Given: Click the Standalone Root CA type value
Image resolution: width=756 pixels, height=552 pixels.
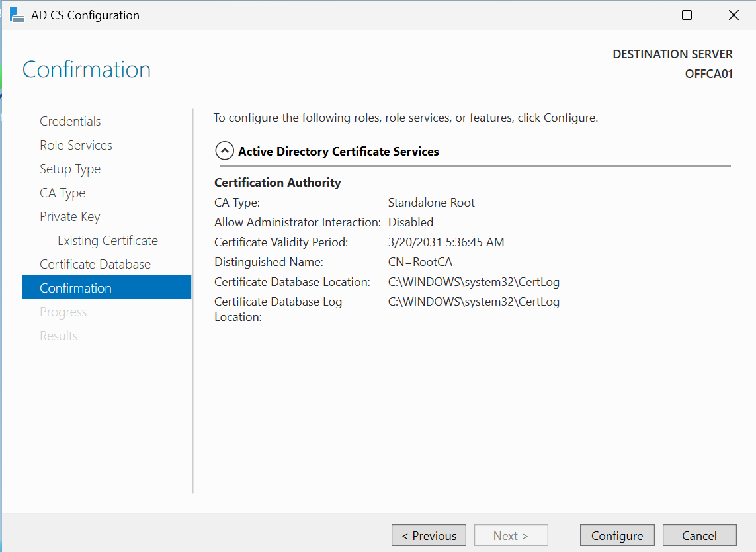Looking at the screenshot, I should tap(431, 203).
